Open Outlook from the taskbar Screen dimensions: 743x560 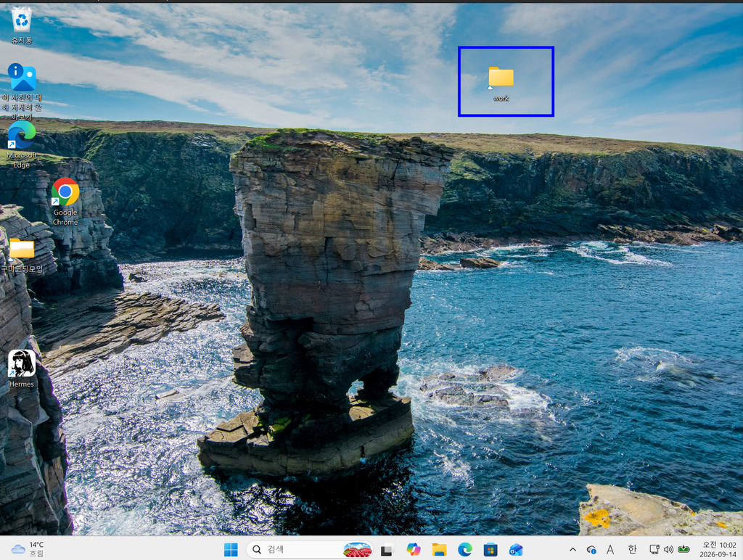[516, 550]
